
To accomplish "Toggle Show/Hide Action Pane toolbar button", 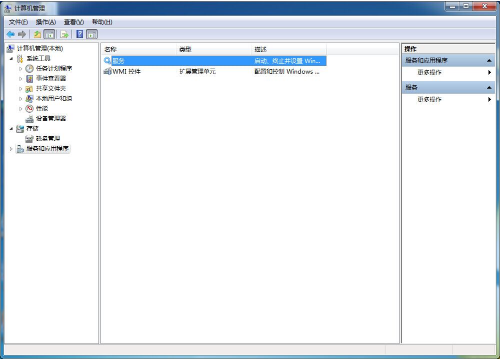I will 92,34.
